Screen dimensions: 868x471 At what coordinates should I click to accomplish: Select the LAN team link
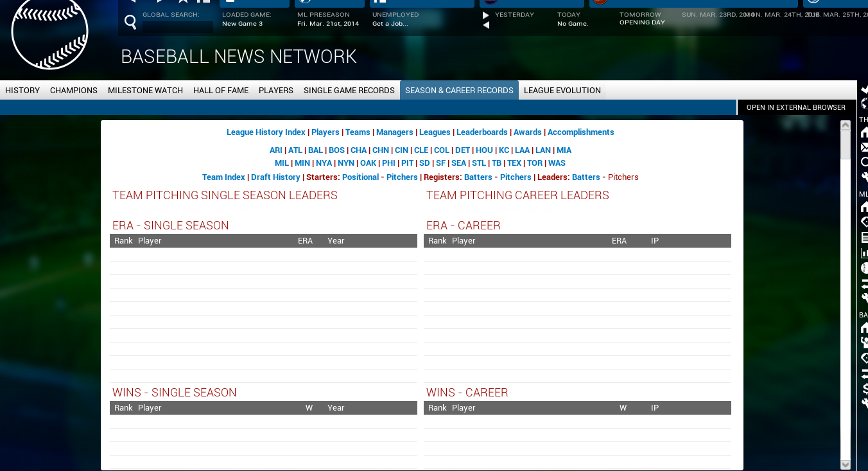(543, 150)
